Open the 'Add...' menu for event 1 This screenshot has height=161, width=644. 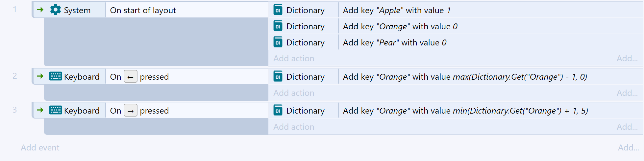[627, 58]
